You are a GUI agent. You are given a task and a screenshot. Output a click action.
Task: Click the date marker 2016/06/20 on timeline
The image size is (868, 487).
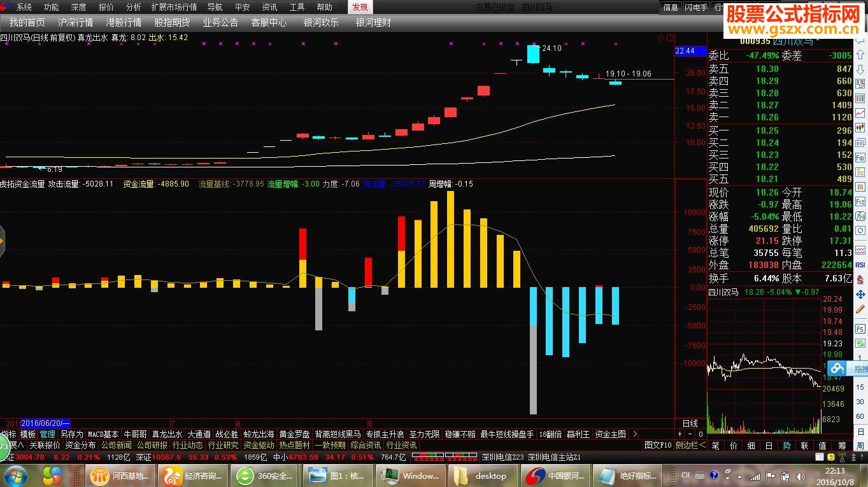pos(45,423)
